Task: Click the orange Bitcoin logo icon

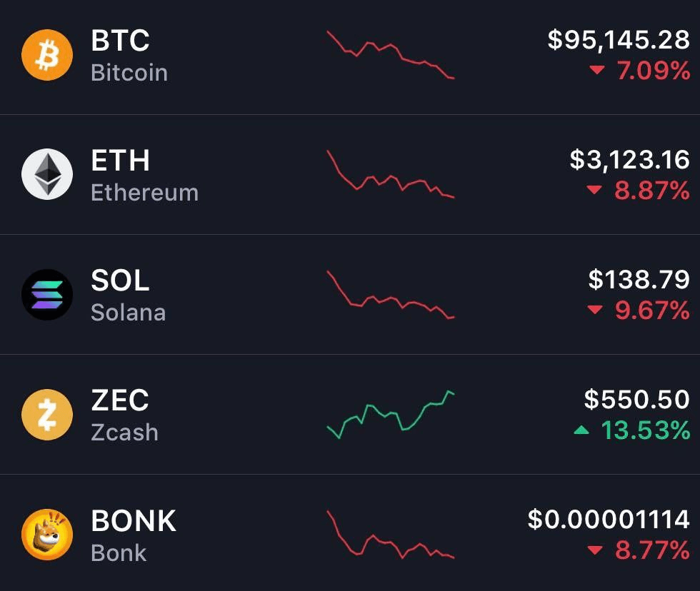Action: (x=47, y=54)
